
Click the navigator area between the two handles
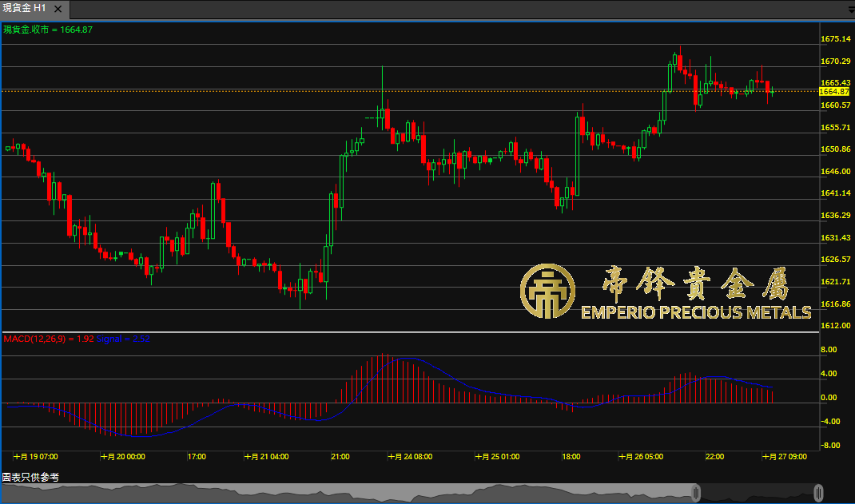758,492
